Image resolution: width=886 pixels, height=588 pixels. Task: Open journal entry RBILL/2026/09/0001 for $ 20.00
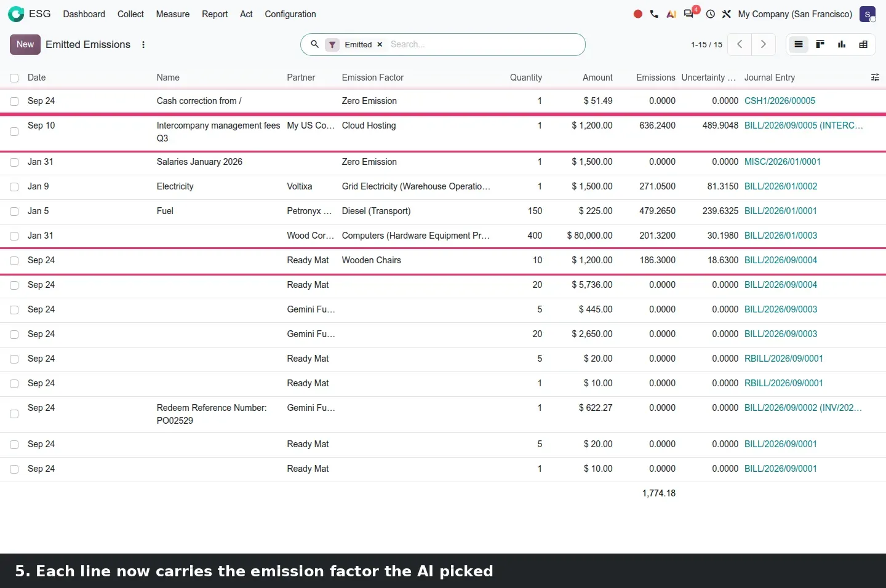click(784, 359)
